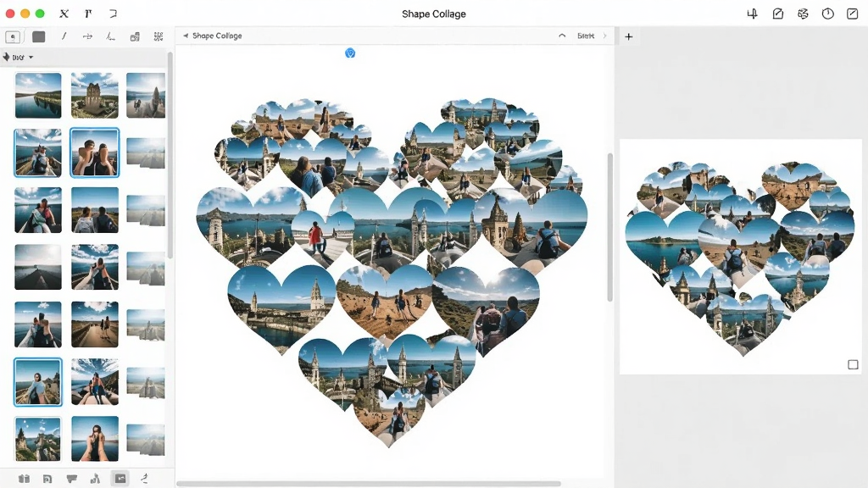Image resolution: width=868 pixels, height=488 pixels.
Task: Click the globe-like icon in top right toolbar
Action: 803,14
